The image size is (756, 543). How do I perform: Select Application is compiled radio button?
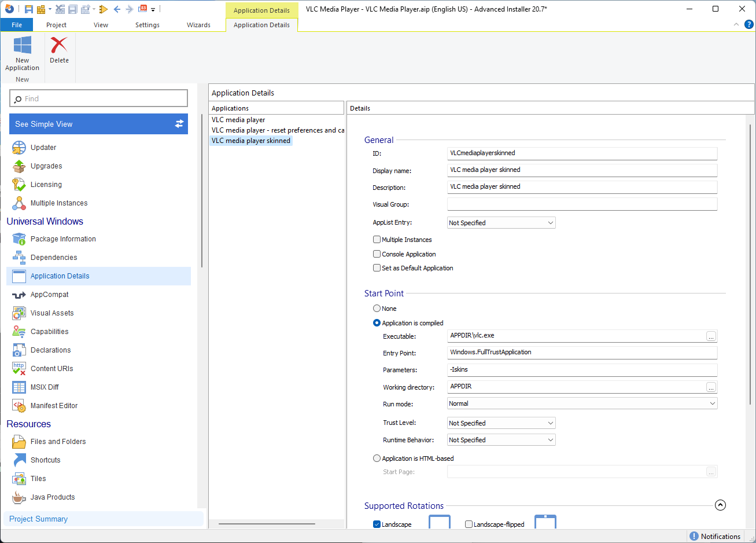[x=377, y=323]
